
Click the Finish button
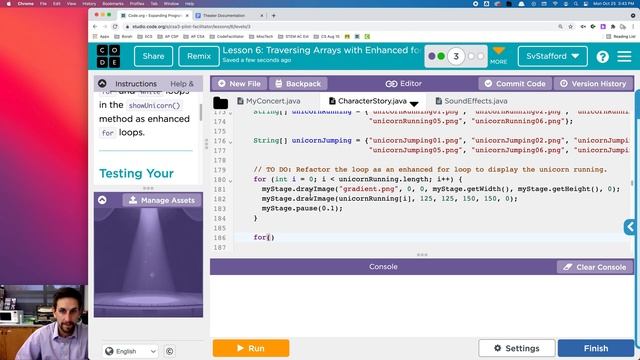pyautogui.click(x=596, y=348)
